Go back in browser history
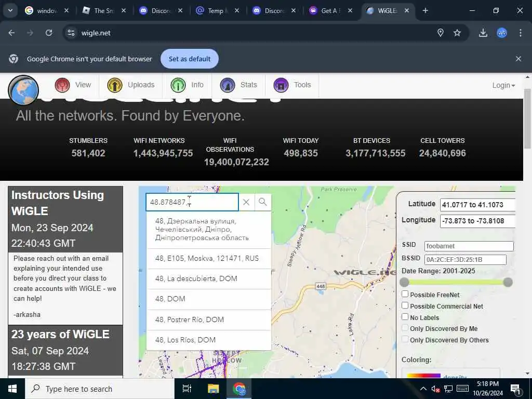The height and width of the screenshot is (399, 532). [x=11, y=33]
